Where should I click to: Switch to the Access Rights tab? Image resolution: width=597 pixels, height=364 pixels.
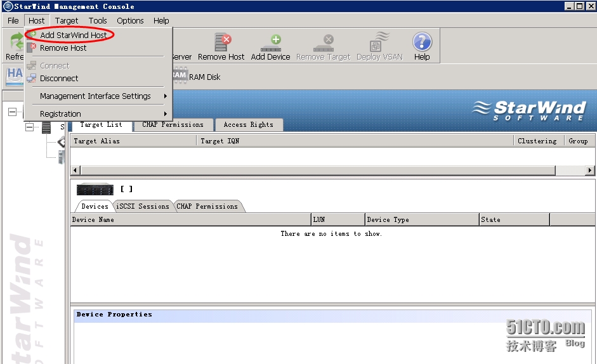(248, 124)
